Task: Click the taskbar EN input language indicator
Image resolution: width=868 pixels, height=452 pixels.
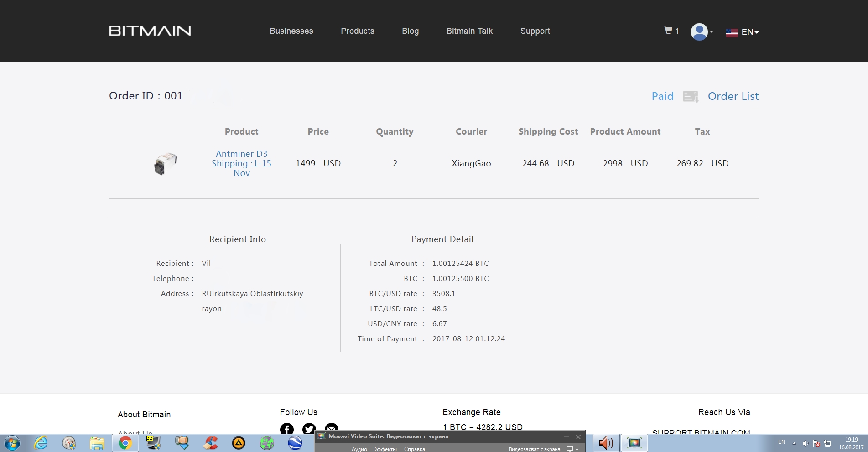Action: 781,442
